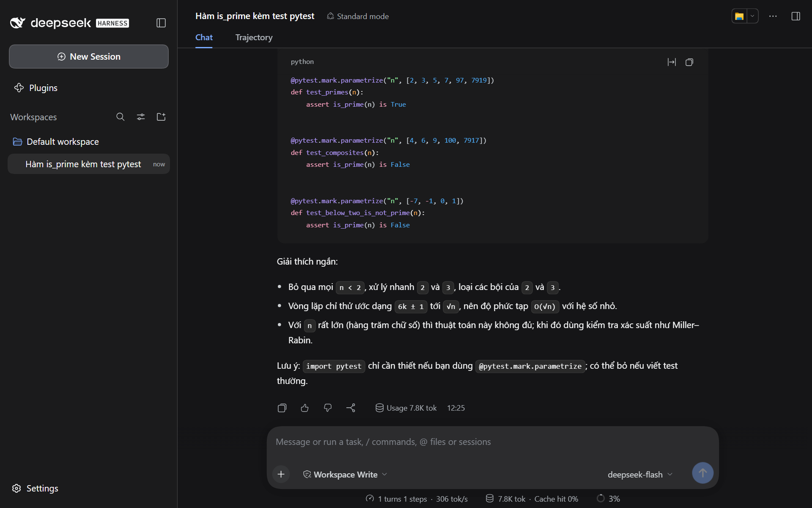
Task: Start a New Session
Action: tap(89, 57)
